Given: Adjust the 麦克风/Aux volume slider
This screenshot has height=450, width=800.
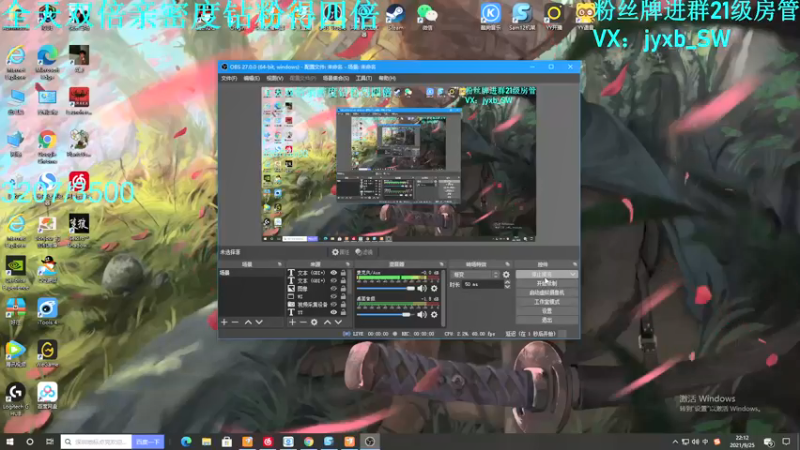Looking at the screenshot, I should (x=386, y=289).
